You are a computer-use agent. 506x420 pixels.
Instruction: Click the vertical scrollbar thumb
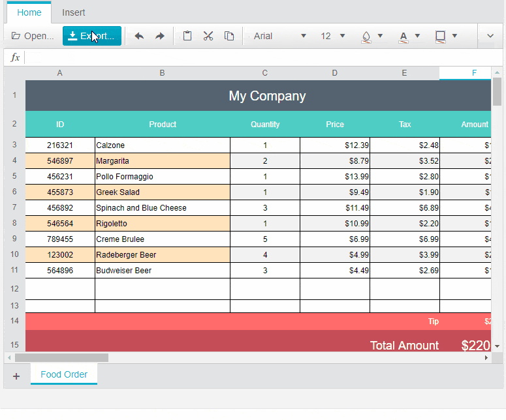[497, 91]
